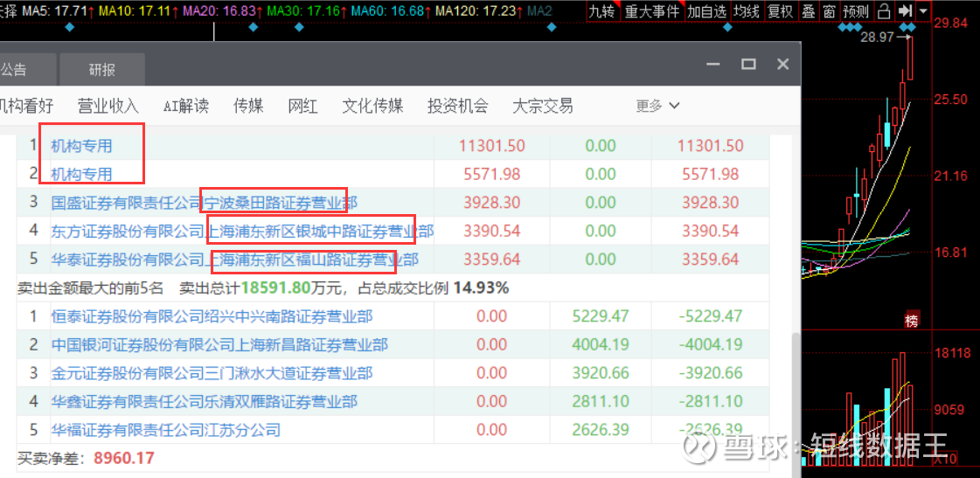Open 中国银河证券 上海新昌路 branch link
Image resolution: width=980 pixels, height=478 pixels.
pos(219,345)
